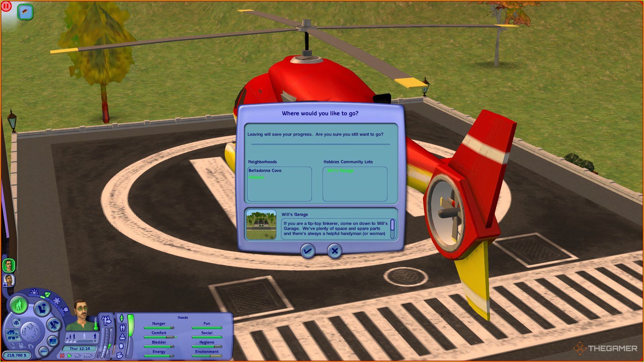Click the Bladder need bar
Image resolution: width=644 pixels, height=362 pixels.
coord(159,346)
